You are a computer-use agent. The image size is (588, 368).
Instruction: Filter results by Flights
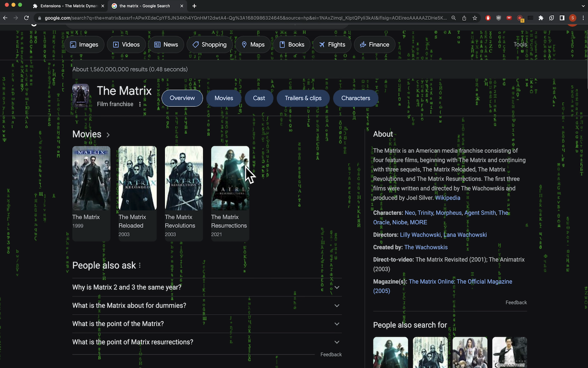tap(332, 45)
